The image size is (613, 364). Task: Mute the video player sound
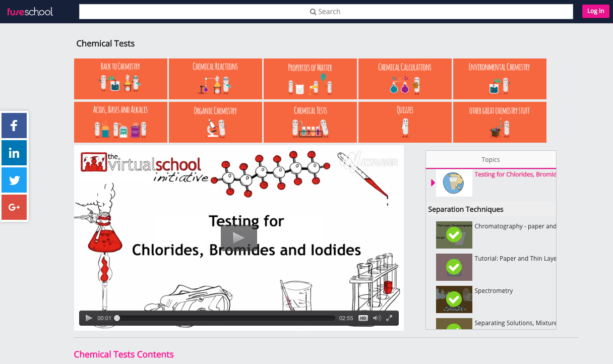(x=377, y=318)
